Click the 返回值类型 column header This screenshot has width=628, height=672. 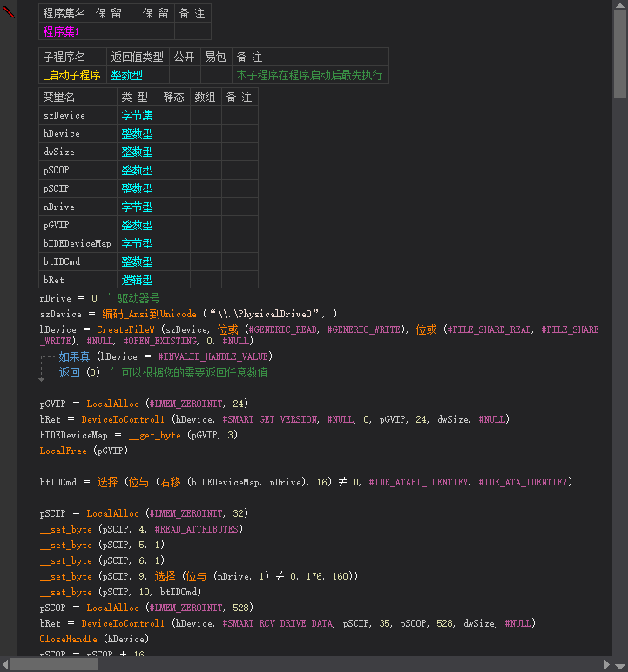(138, 57)
